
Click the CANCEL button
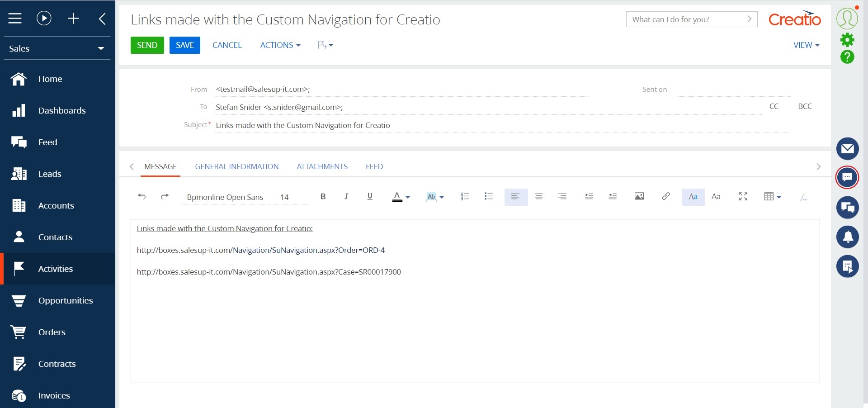227,45
